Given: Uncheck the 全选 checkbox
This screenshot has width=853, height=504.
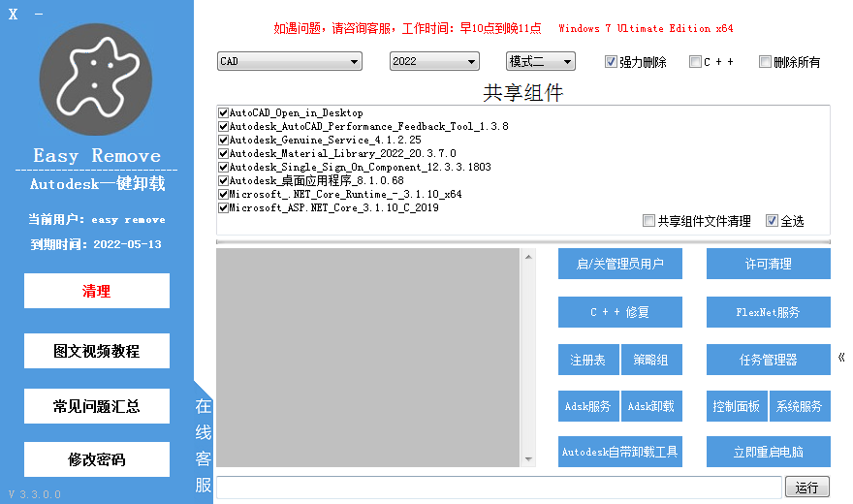Looking at the screenshot, I should click(772, 220).
